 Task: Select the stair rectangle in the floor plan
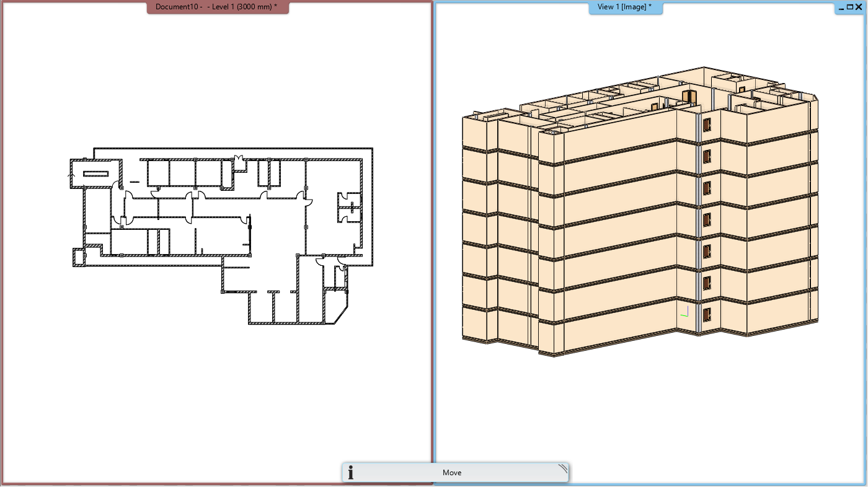95,173
